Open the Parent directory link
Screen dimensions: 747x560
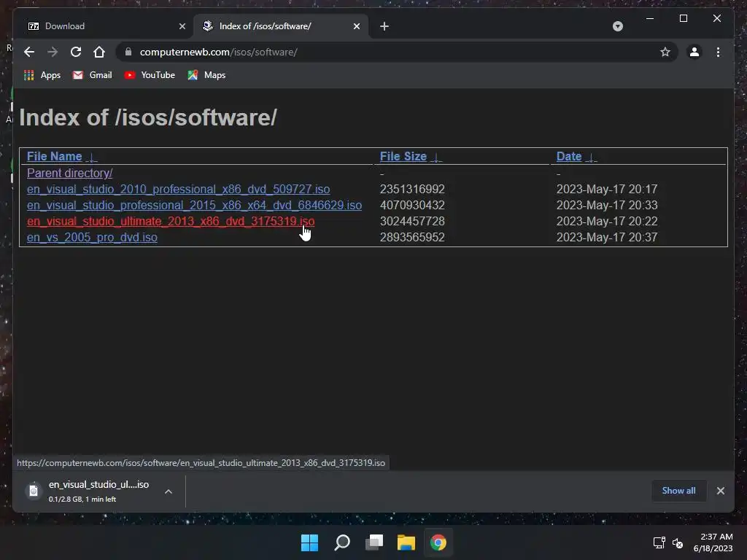pos(69,173)
